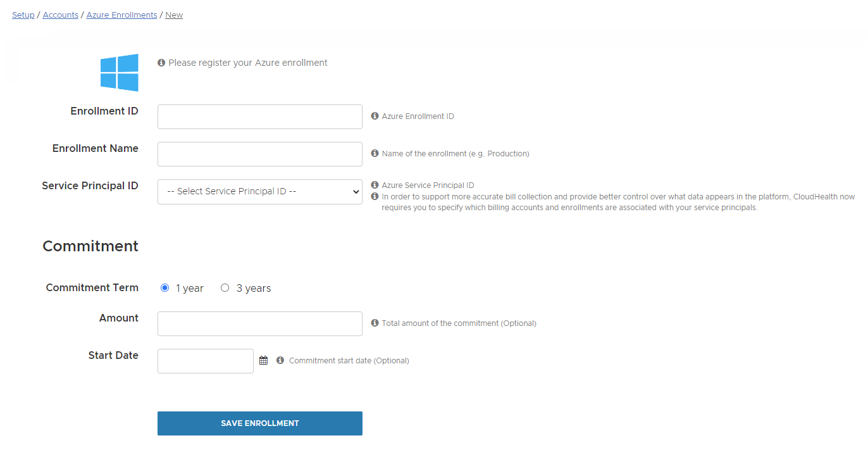Open the Service Principal ID dropdown
Screen dimensions: 868x457
click(x=259, y=192)
